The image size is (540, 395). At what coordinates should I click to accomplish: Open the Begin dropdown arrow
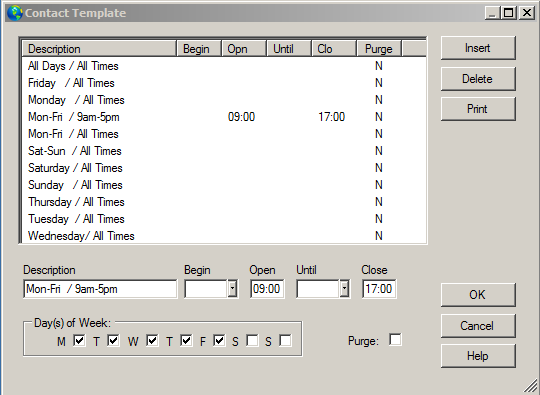tap(232, 289)
